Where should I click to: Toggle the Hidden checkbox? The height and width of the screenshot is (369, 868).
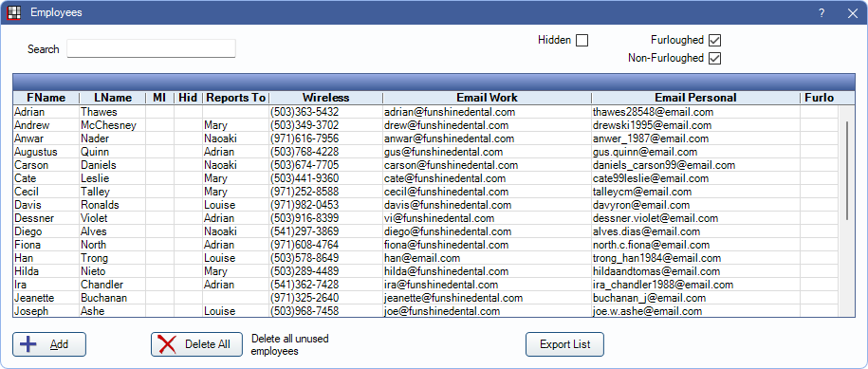[x=582, y=41]
